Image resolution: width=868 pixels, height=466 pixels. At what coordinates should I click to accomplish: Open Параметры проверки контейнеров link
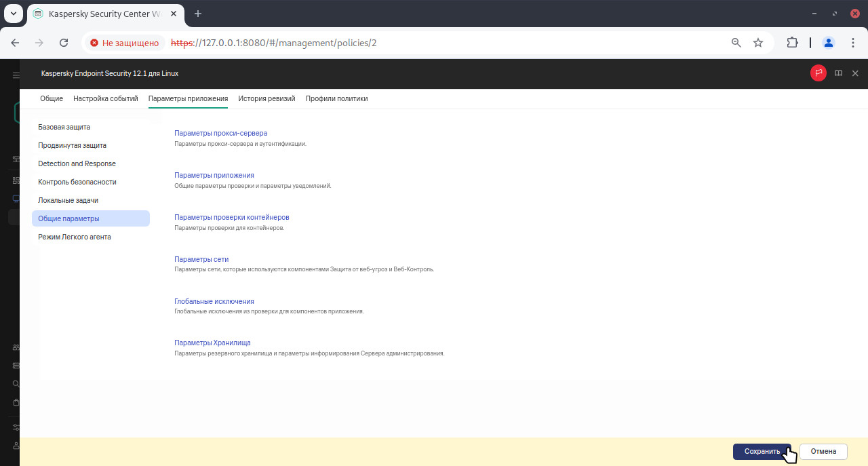tap(232, 217)
